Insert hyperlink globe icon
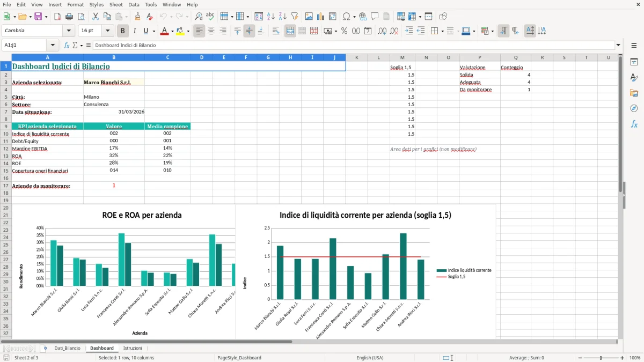The width and height of the screenshot is (644, 362). tap(363, 17)
